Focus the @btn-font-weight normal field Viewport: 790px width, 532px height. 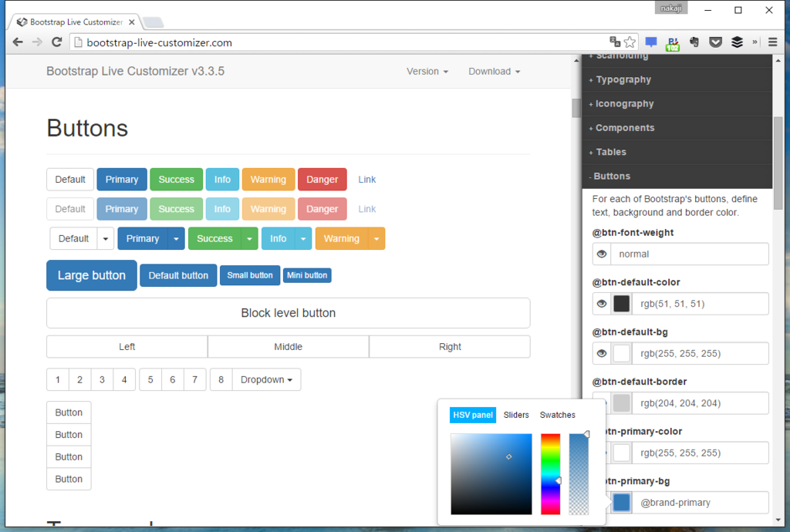tap(690, 254)
